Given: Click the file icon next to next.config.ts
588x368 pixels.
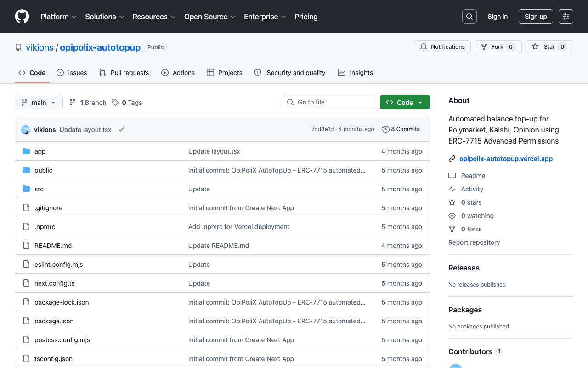Looking at the screenshot, I should [26, 283].
